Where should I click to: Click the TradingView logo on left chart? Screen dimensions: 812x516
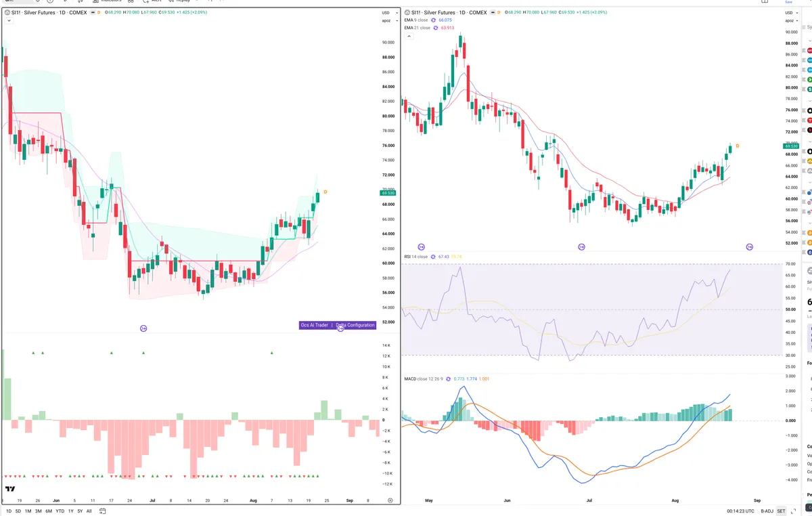coord(10,489)
